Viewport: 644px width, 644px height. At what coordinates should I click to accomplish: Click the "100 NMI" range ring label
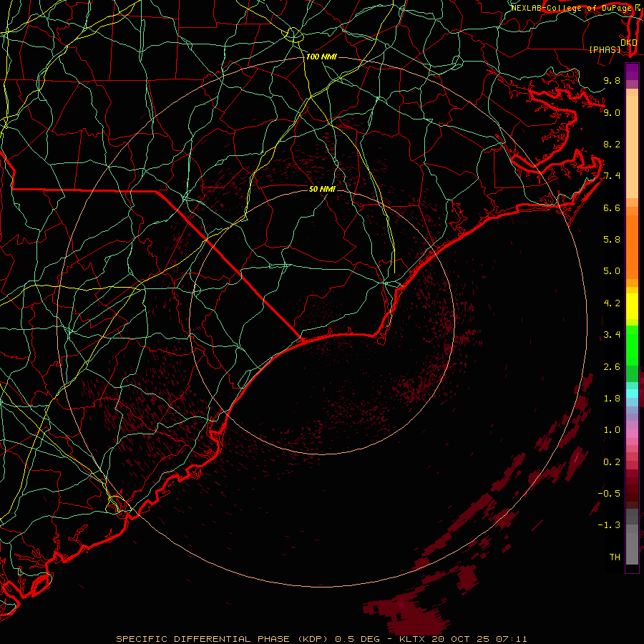(x=321, y=57)
